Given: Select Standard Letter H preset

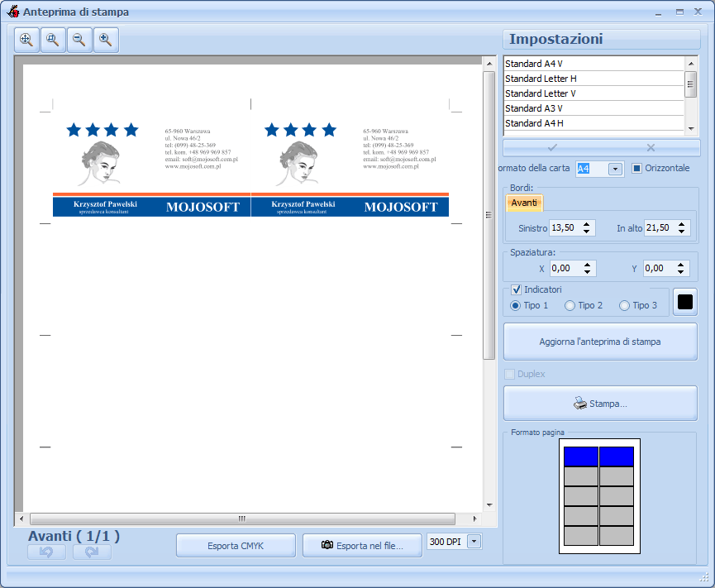Looking at the screenshot, I should pos(593,79).
